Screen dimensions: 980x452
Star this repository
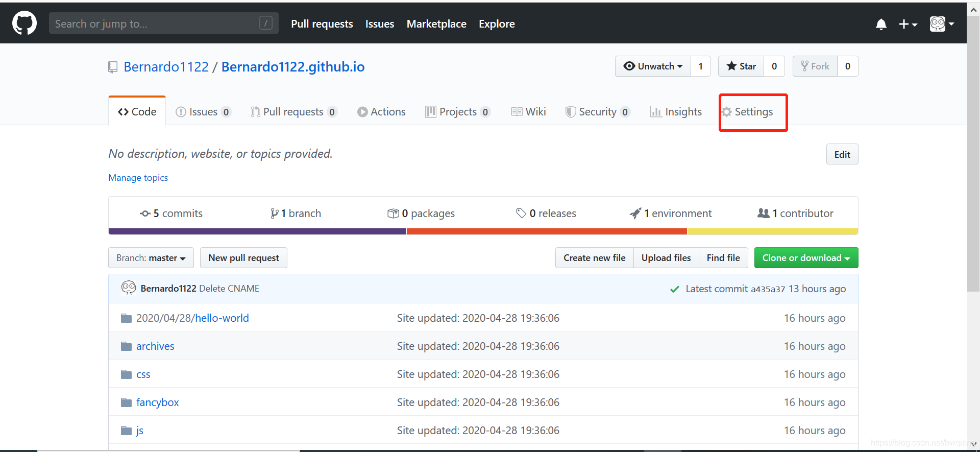pos(741,66)
